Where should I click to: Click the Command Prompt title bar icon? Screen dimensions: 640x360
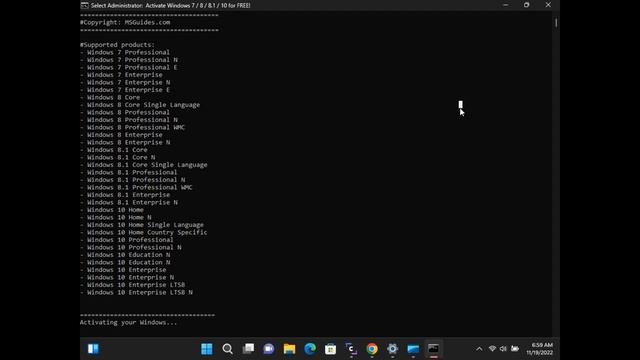[84, 5]
